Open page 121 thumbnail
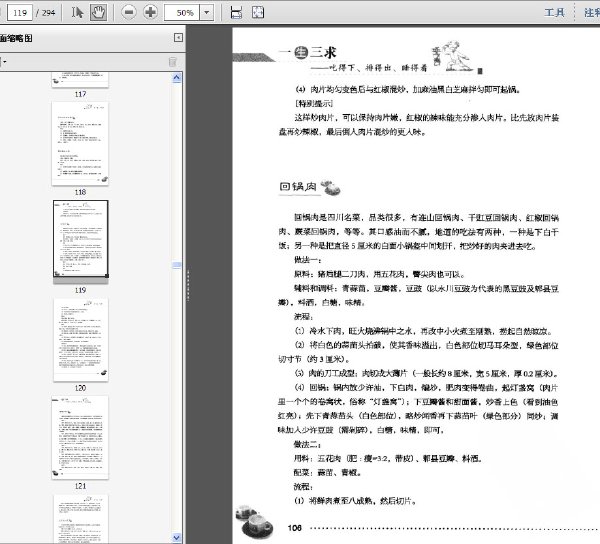 point(80,437)
